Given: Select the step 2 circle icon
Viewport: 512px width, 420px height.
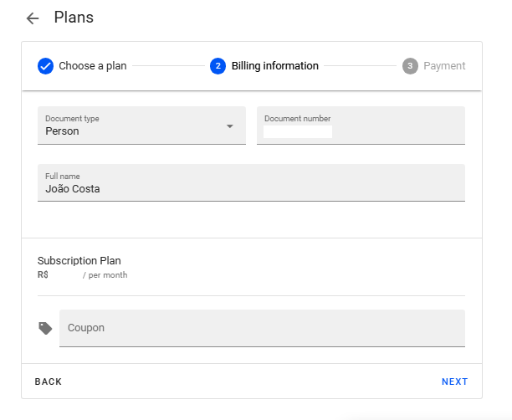Looking at the screenshot, I should [x=218, y=66].
